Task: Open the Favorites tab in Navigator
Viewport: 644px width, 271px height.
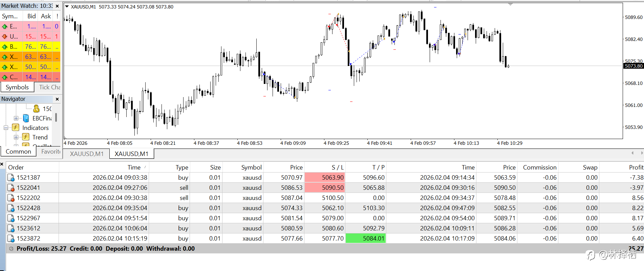Action: click(x=51, y=152)
